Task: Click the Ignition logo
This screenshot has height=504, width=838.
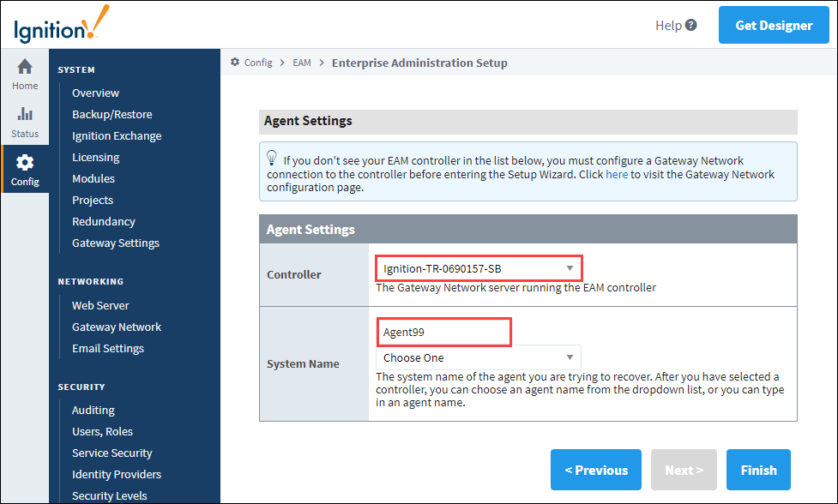Action: click(62, 25)
